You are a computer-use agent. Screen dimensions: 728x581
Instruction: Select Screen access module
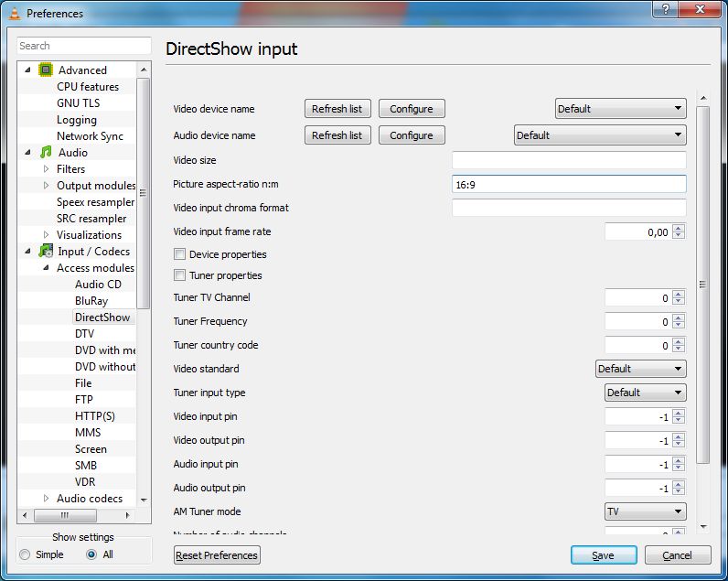[x=91, y=449]
